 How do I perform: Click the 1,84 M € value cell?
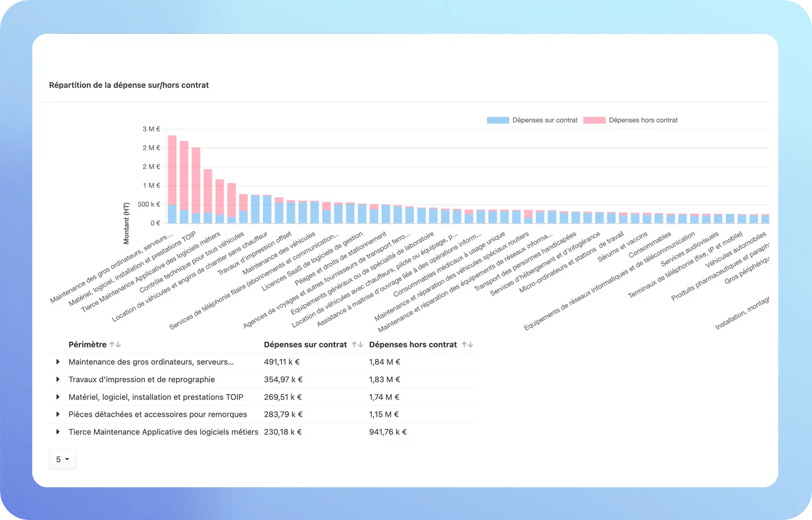tap(384, 362)
